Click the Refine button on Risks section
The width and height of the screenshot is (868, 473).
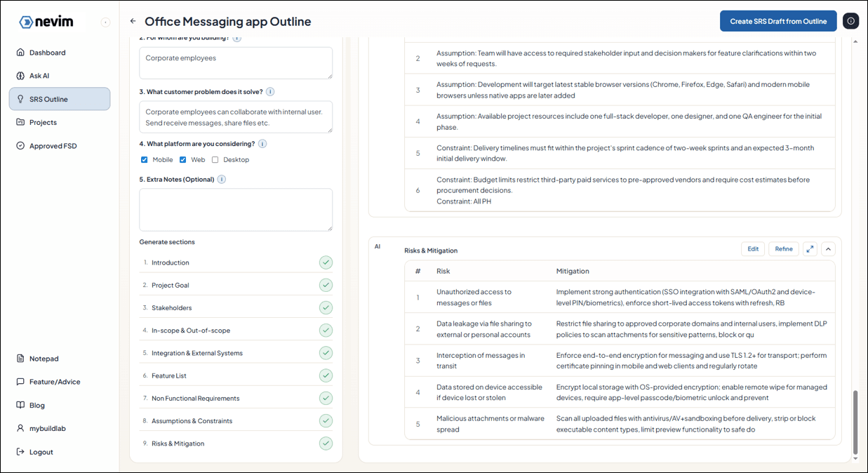[x=783, y=249]
